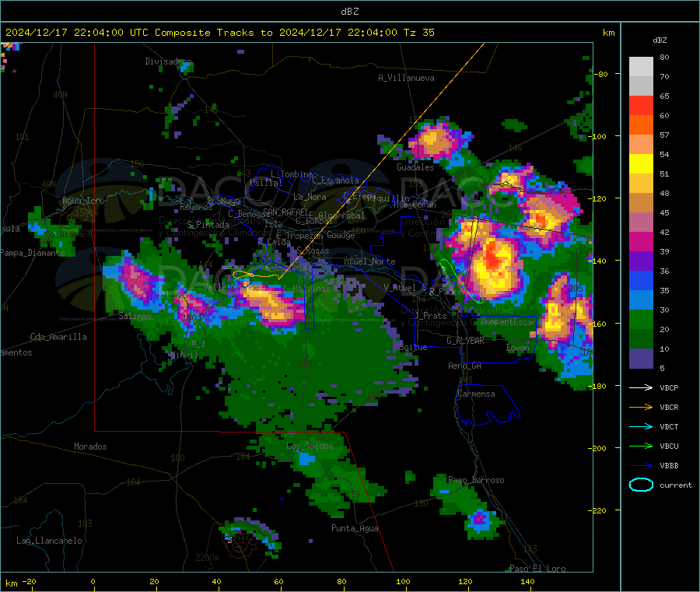Click the orange VBCR arrow legend icon

[x=641, y=407]
